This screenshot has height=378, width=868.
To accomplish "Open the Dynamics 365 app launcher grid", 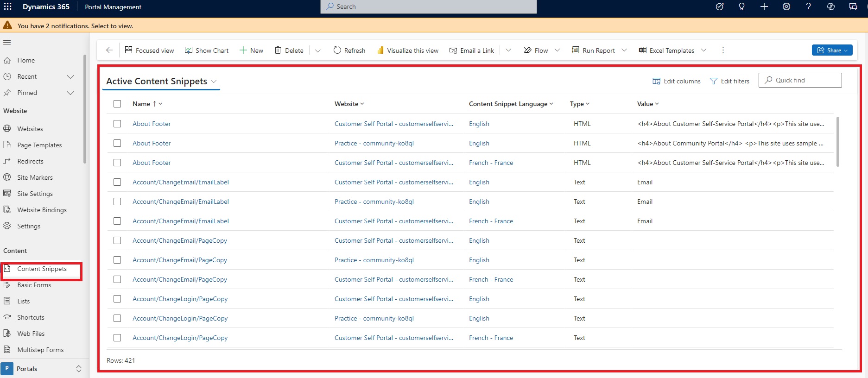I will 8,6.
